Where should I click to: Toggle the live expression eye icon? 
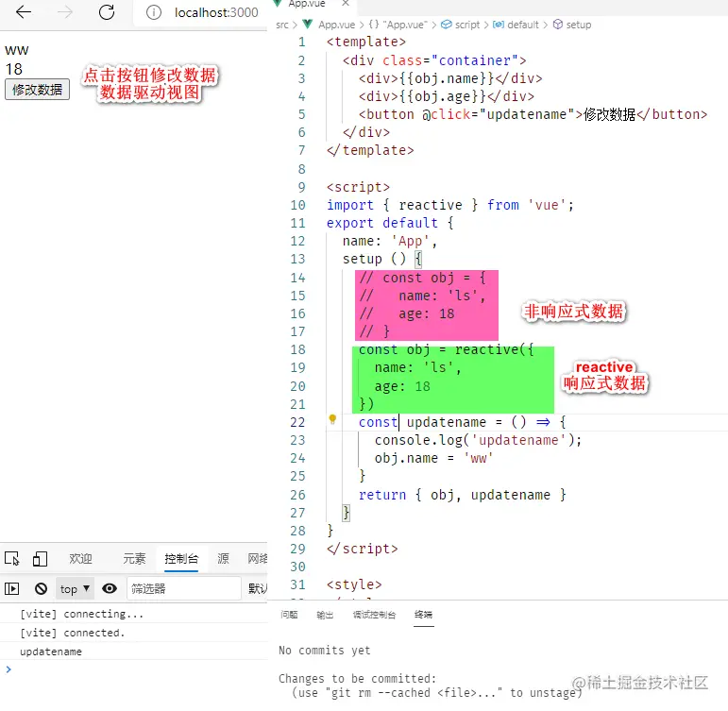[110, 589]
